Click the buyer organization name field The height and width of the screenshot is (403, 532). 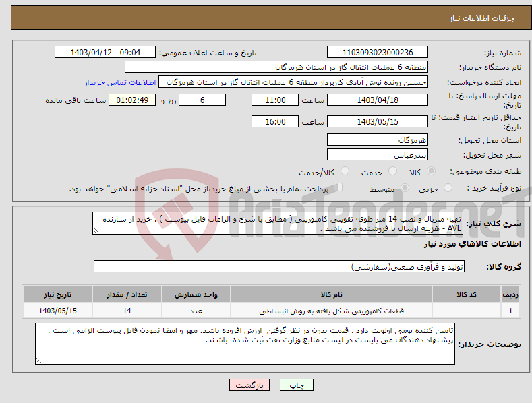(276, 67)
